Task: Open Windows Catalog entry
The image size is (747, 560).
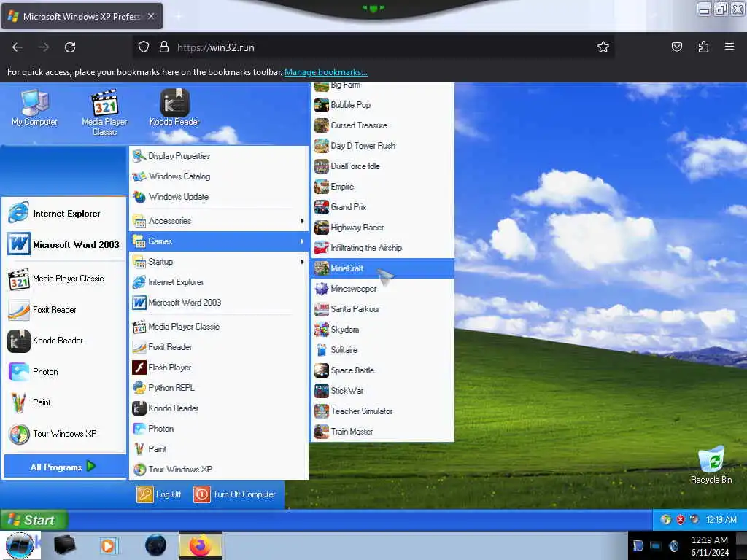Action: tap(219, 176)
